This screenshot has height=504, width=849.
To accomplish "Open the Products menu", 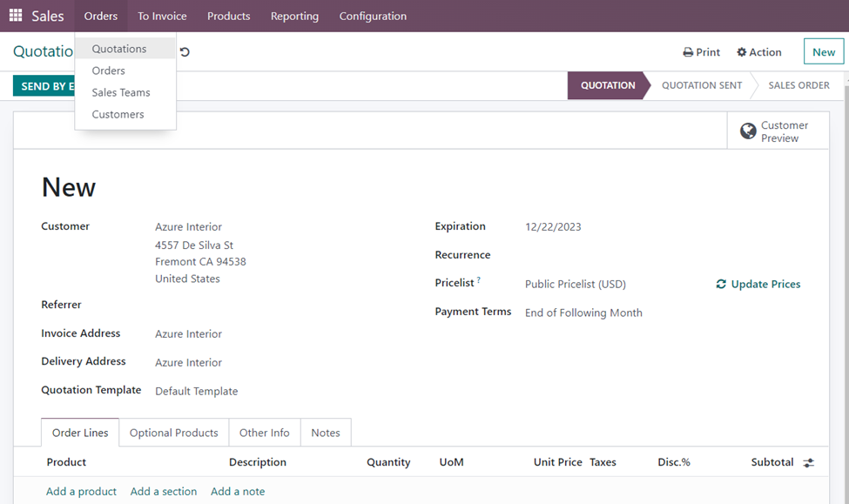I will coord(228,16).
